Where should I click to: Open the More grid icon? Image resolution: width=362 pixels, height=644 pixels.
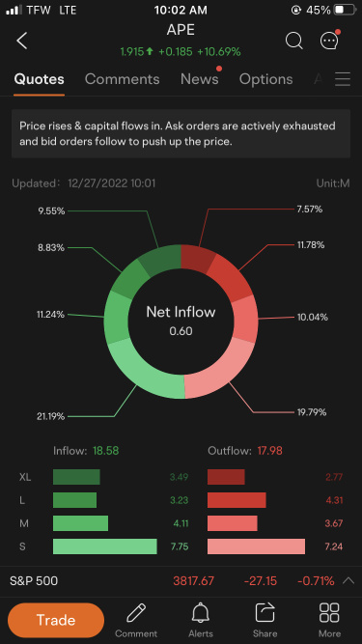tap(329, 613)
